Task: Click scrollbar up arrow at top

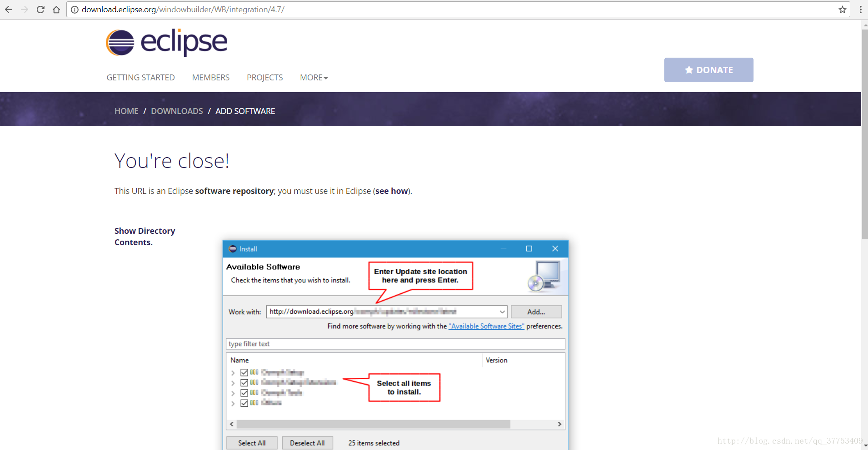Action: 864,25
